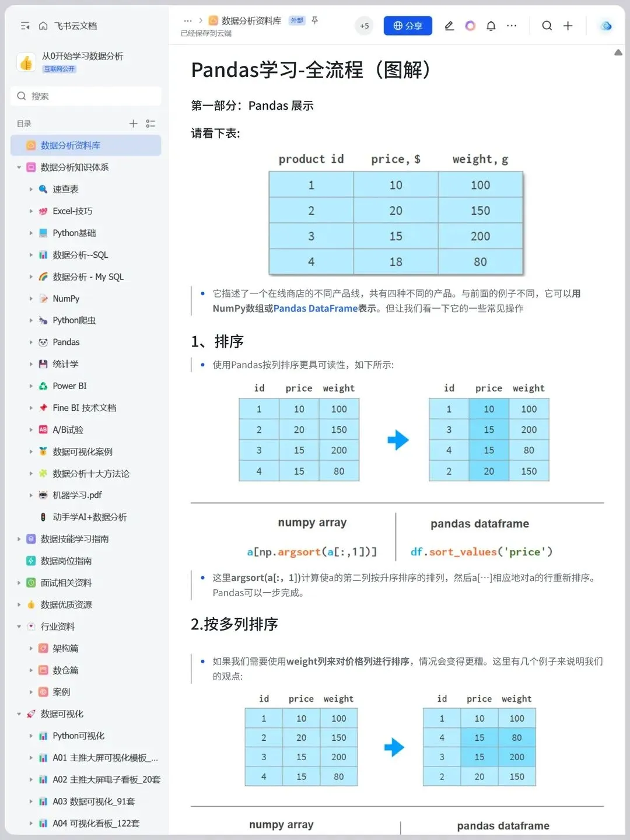
Task: Open 动手学AI+数据分析 page
Action: click(x=89, y=517)
